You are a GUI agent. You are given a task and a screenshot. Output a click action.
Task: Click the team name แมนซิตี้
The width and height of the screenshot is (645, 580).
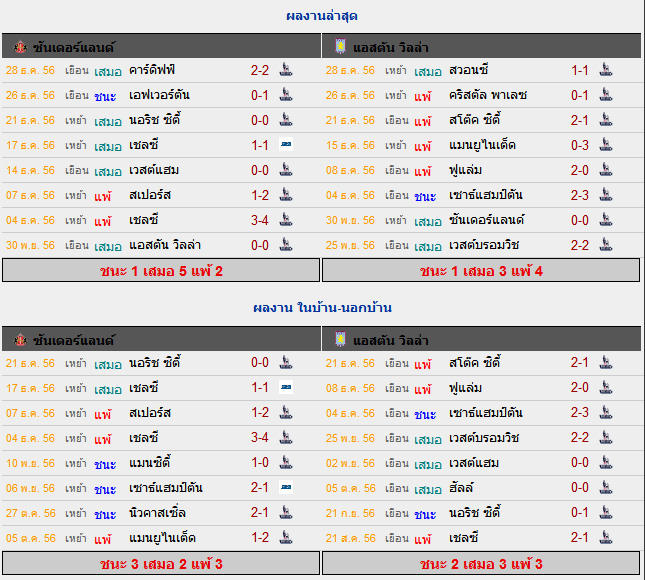pyautogui.click(x=150, y=462)
